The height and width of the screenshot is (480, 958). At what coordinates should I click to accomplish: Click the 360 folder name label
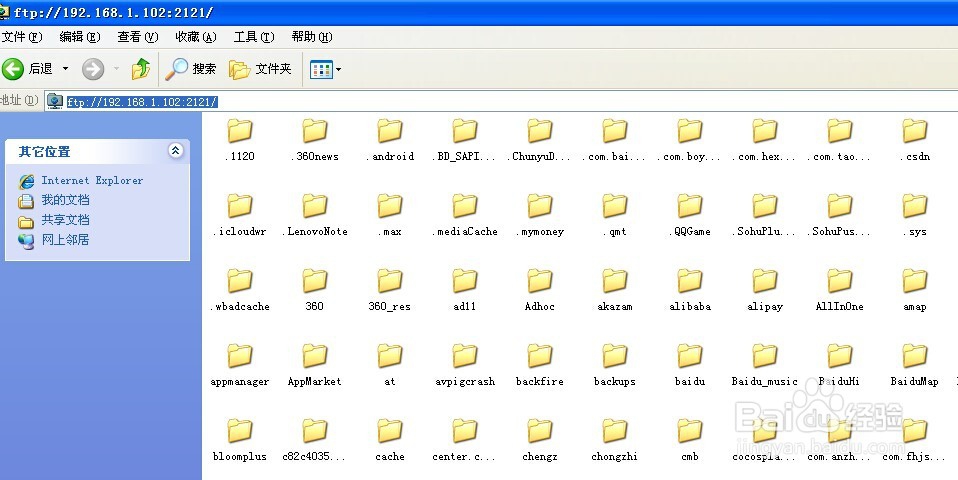point(315,307)
